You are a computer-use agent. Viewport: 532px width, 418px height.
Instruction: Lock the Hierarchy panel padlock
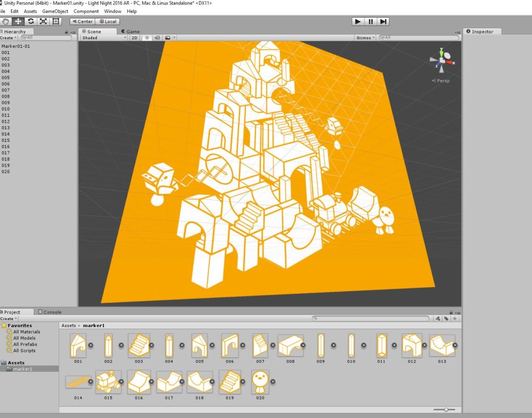66,32
